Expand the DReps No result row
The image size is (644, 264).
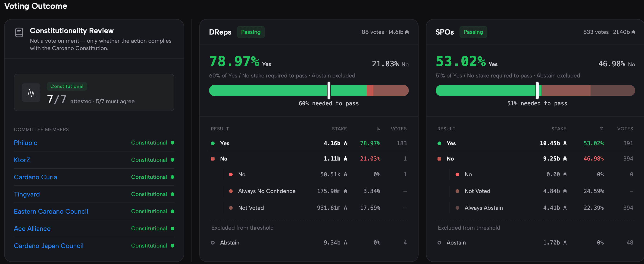[309, 159]
